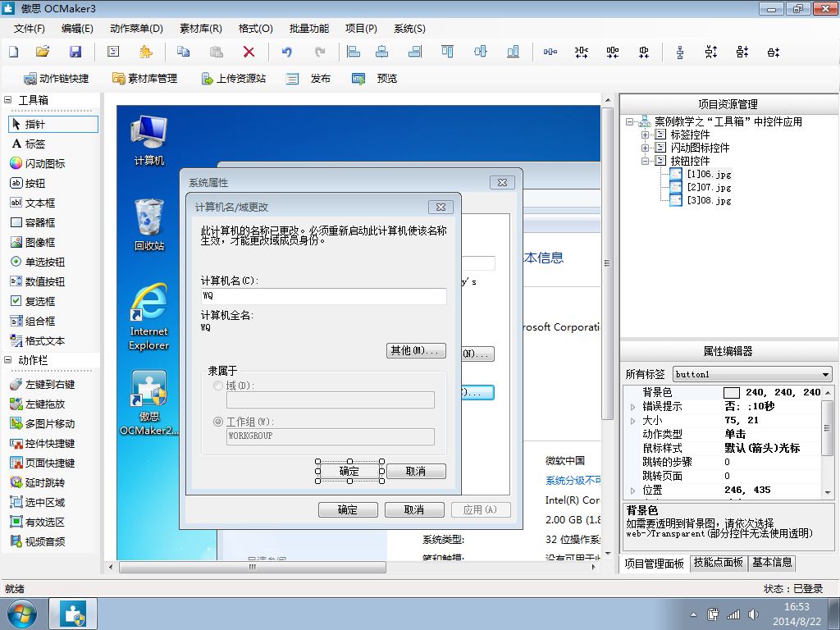840x630 pixels.
Task: Expand the 闪动图标控件 tree node
Action: pyautogui.click(x=645, y=148)
